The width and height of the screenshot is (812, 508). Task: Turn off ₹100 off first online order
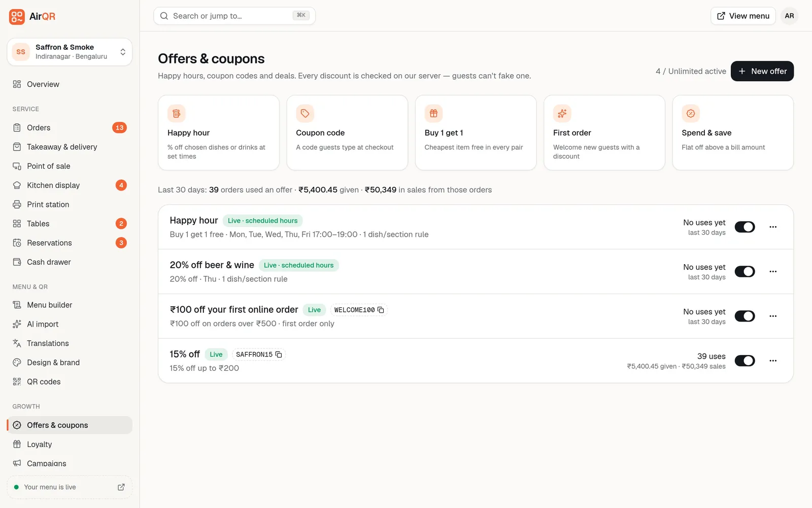click(745, 316)
